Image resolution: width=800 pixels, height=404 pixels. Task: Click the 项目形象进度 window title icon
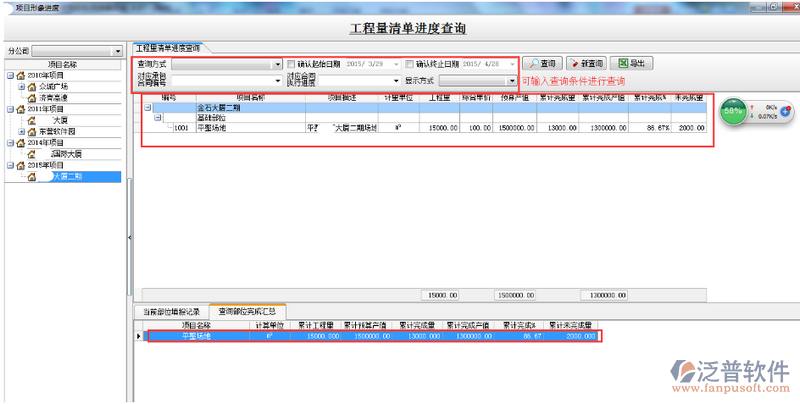click(10, 7)
